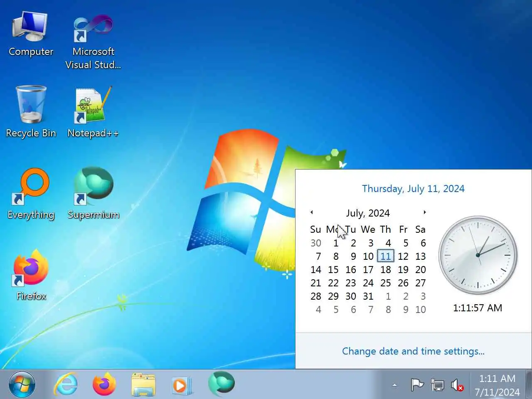Show hidden tray icons arrow

coord(394,385)
